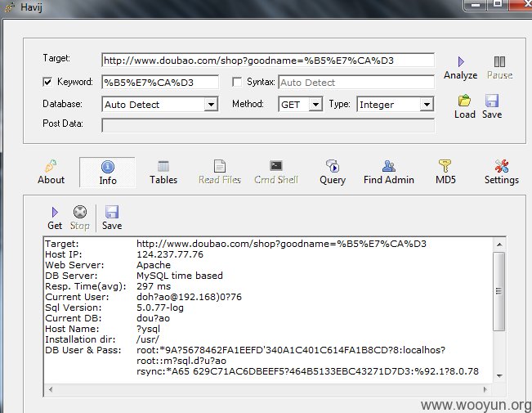Select Host IP value 124.237.77.76

point(170,254)
